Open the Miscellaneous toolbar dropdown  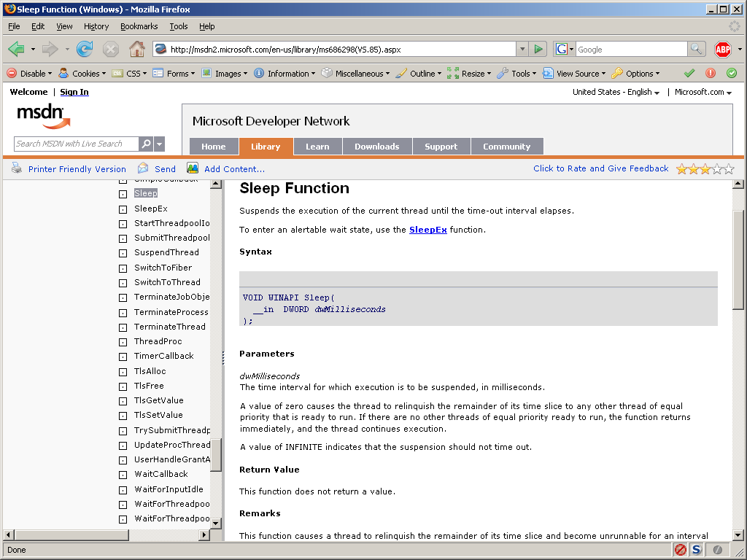tap(355, 74)
